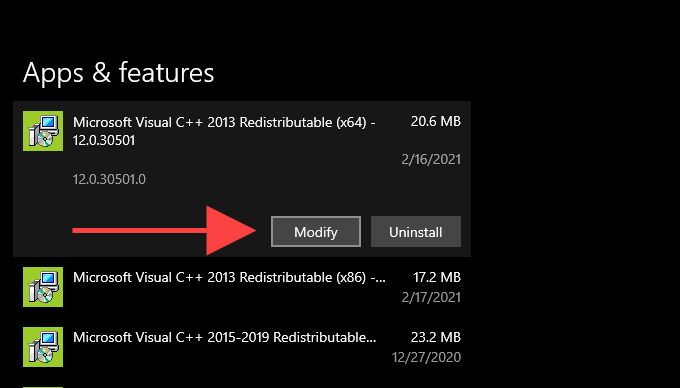680x388 pixels.
Task: Select the Visual C++ 2013 Redistributable (x64) title
Action: tap(224, 131)
